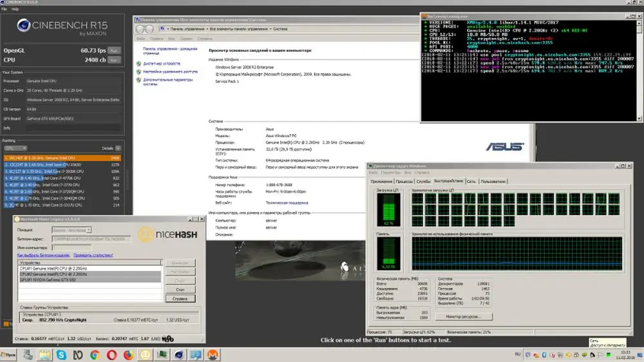Select GPU#1 NVIDIA GeForce GTX 650 row
644x362 pixels.
[58, 280]
